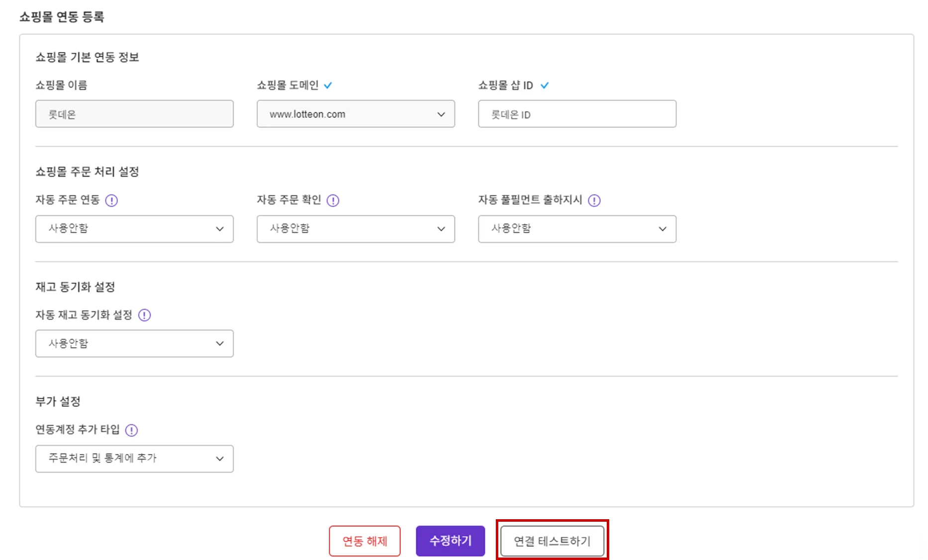Open the 자동 주문 확인 dropdown

[356, 229]
